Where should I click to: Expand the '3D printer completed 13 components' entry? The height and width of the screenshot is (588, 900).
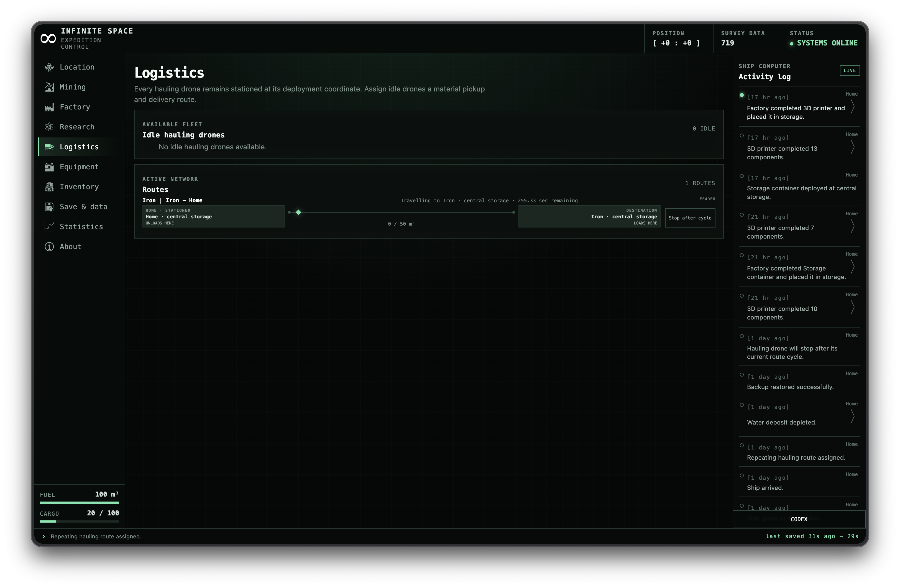point(852,147)
